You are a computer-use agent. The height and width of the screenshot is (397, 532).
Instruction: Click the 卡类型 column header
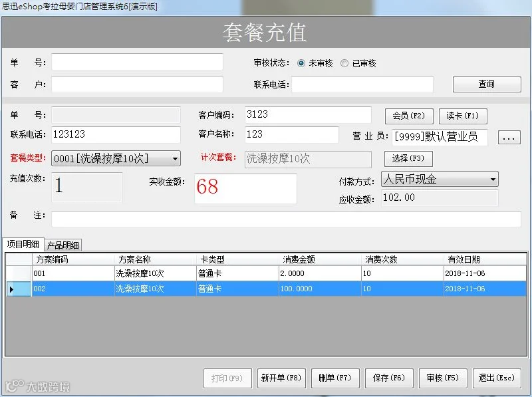(x=237, y=259)
